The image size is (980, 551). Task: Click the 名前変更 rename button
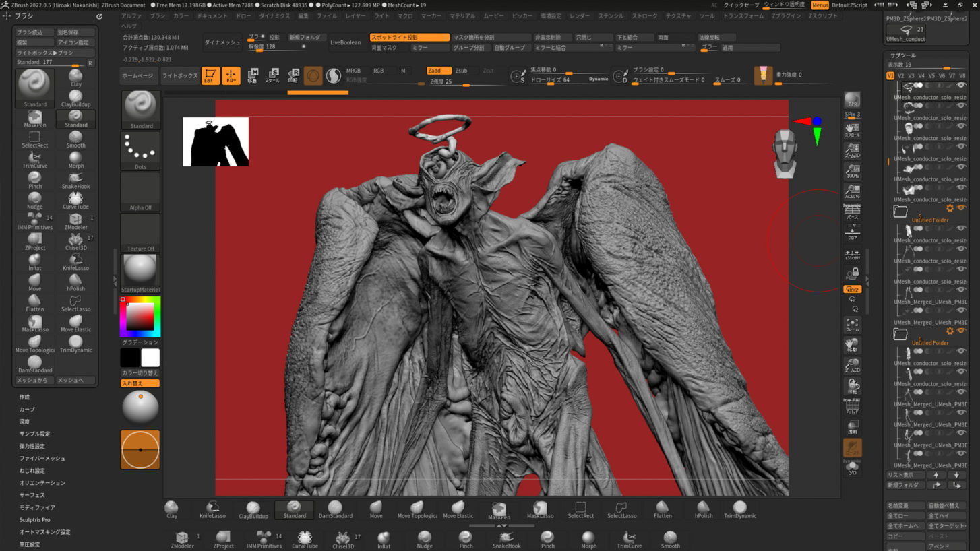point(905,505)
